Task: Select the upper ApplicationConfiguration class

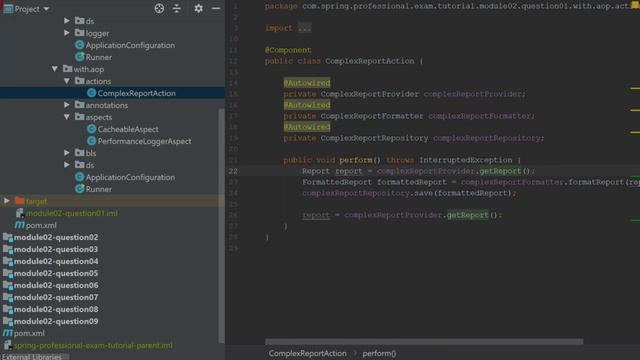Action: (x=130, y=45)
